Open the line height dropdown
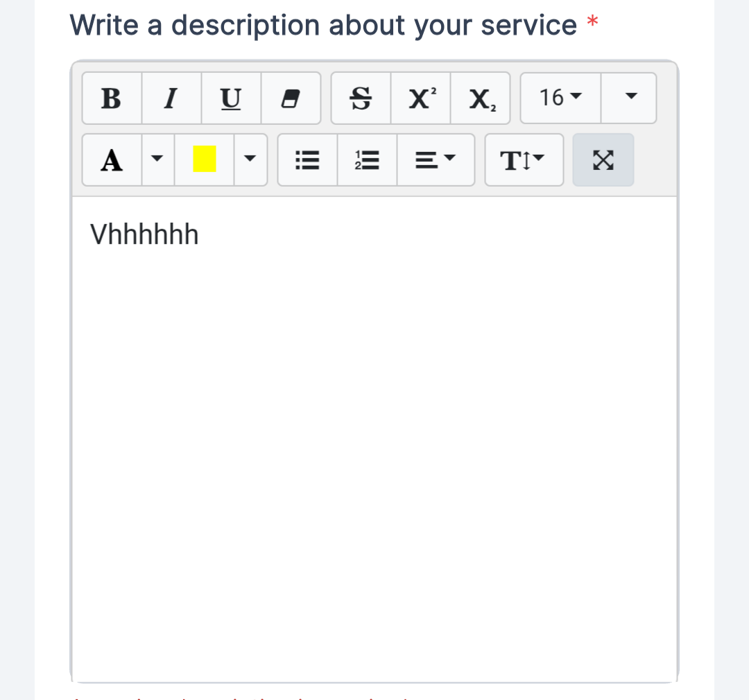Image resolution: width=749 pixels, height=700 pixels. pos(524,160)
